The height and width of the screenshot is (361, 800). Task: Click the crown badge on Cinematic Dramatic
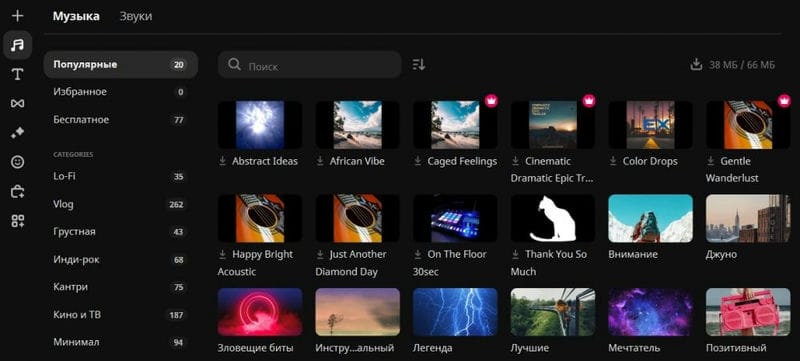589,101
